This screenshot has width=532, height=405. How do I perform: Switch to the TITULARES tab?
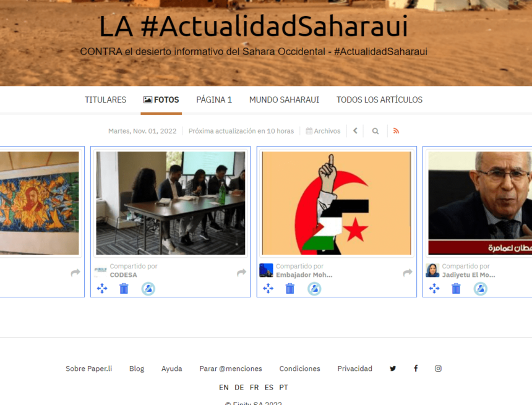click(x=105, y=100)
